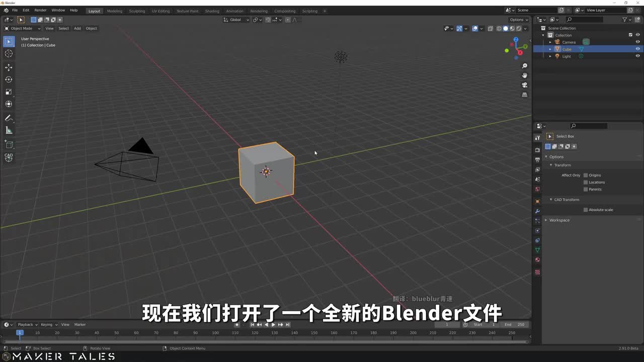Check the Locations affect-only checkbox

(x=586, y=182)
